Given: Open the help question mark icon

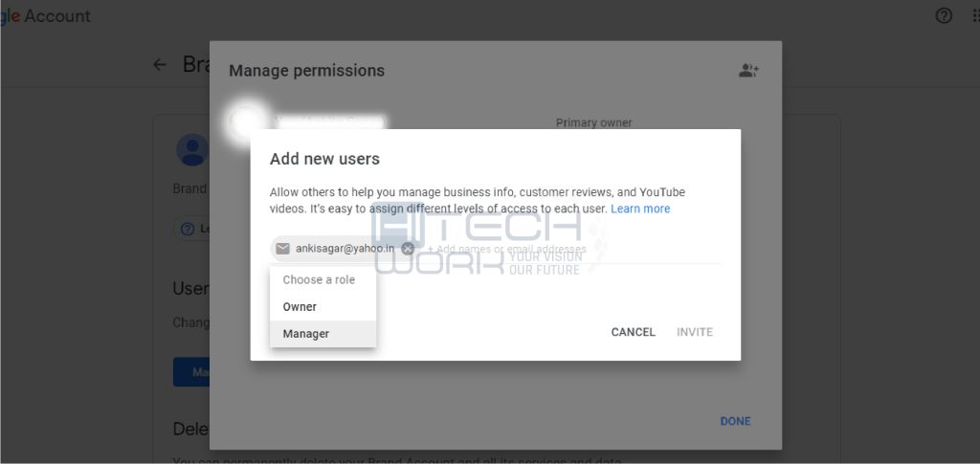Looking at the screenshot, I should point(943,15).
